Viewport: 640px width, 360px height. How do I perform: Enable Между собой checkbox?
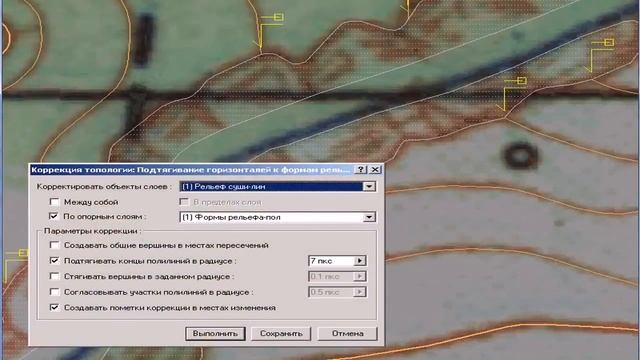point(54,202)
